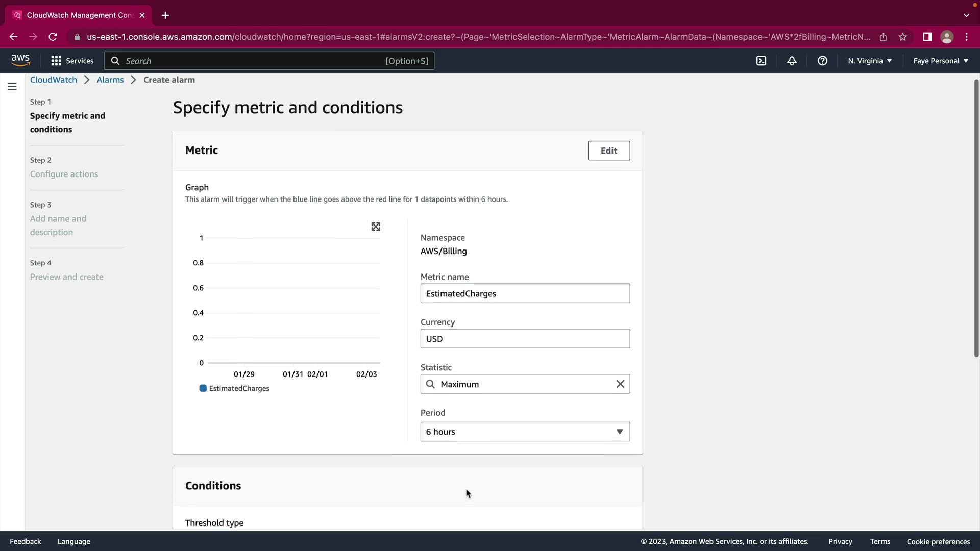The width and height of the screenshot is (980, 551).
Task: Open the notifications bell
Action: point(792,61)
